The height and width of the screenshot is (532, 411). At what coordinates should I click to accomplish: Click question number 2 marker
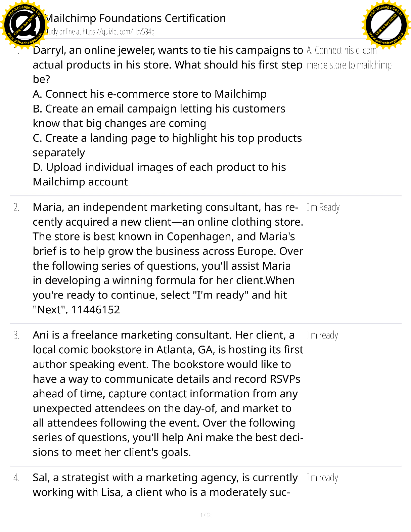(16, 208)
